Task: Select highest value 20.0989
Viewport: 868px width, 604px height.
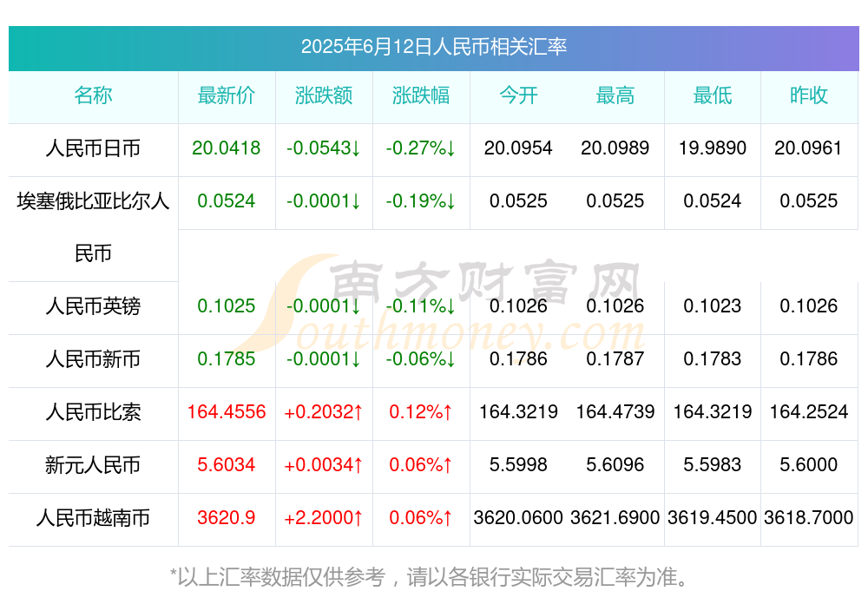Action: [615, 148]
